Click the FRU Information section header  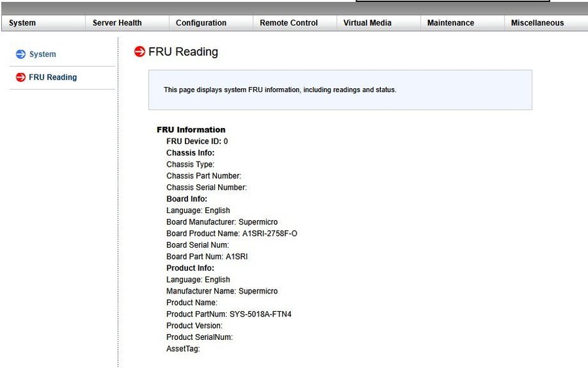pos(191,130)
